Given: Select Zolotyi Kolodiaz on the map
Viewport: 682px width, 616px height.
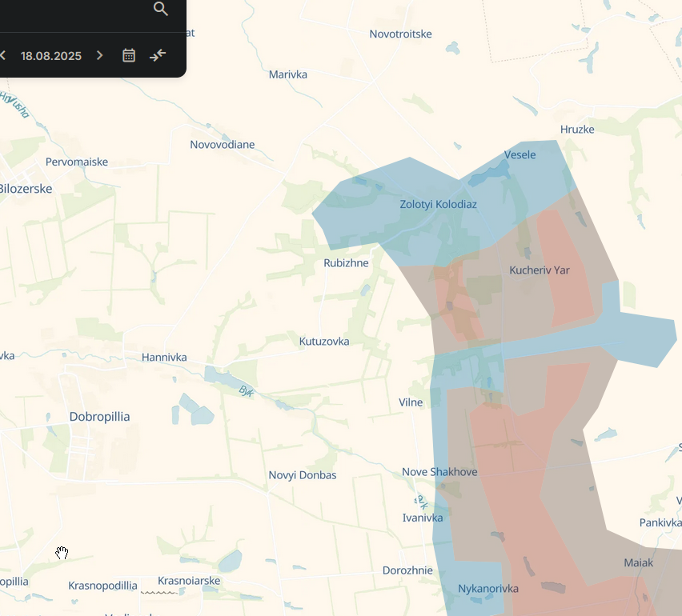Looking at the screenshot, I should (x=438, y=205).
